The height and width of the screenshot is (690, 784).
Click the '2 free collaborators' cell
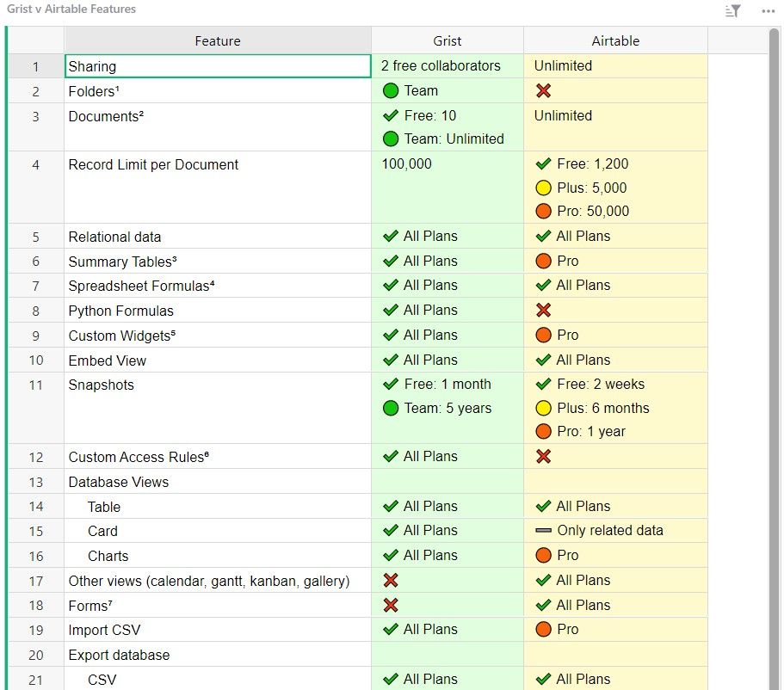click(x=448, y=66)
